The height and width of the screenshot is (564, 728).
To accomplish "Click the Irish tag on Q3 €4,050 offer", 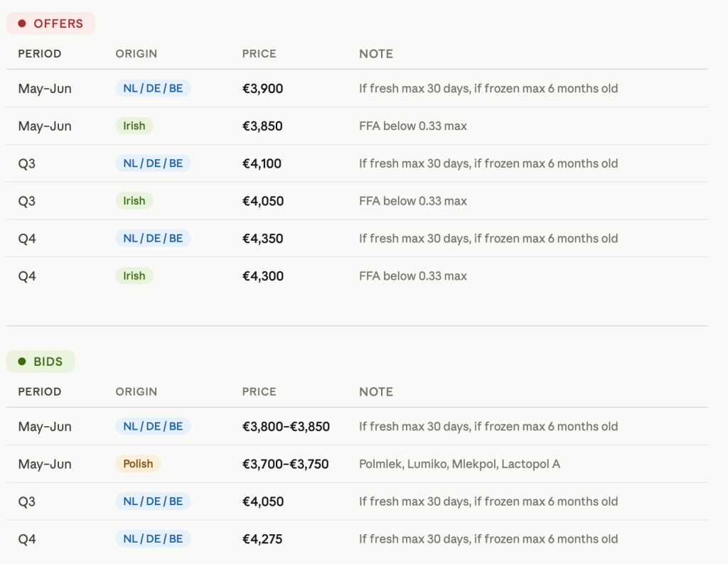I will pyautogui.click(x=134, y=201).
